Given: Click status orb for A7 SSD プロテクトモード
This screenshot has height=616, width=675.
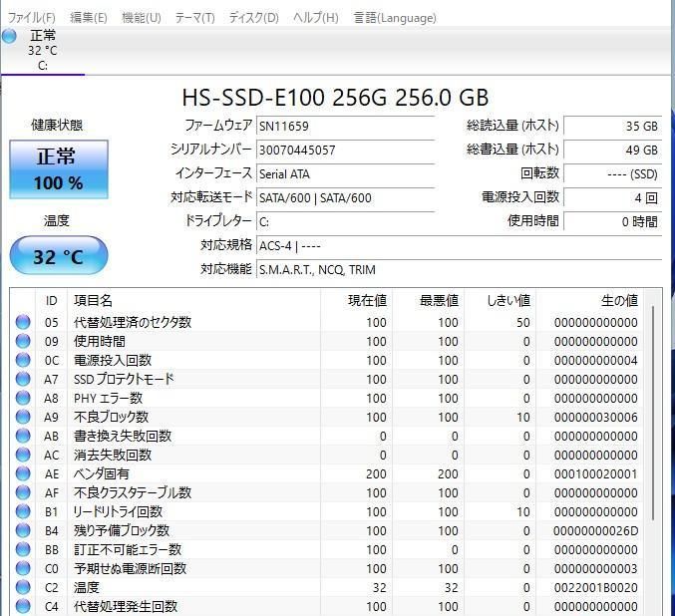Looking at the screenshot, I should [23, 379].
